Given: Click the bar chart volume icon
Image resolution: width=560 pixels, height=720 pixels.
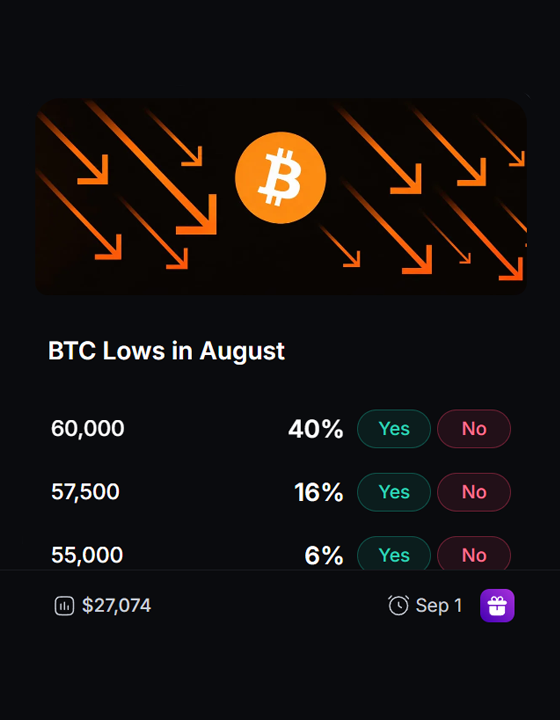Looking at the screenshot, I should click(x=64, y=606).
